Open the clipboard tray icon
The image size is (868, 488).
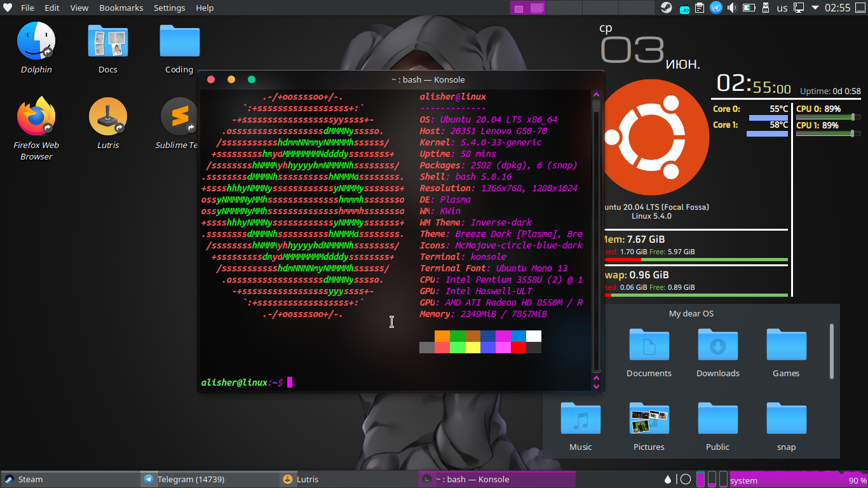(700, 8)
